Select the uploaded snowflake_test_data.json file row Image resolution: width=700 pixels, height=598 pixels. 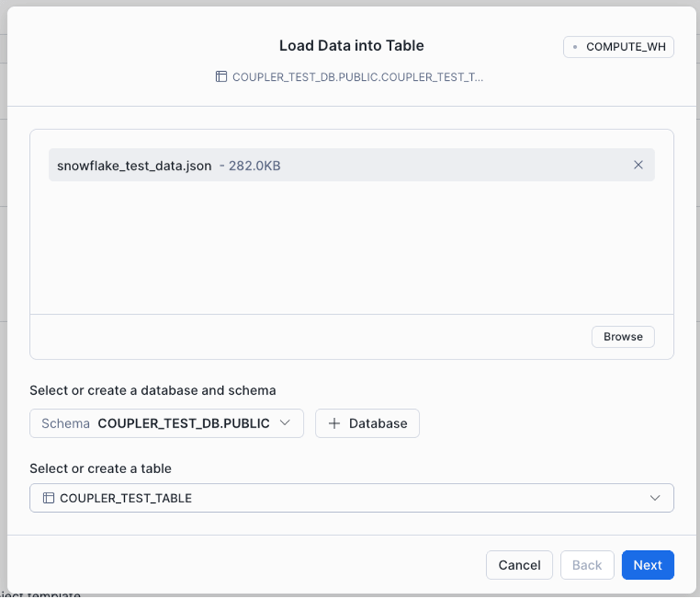[351, 165]
